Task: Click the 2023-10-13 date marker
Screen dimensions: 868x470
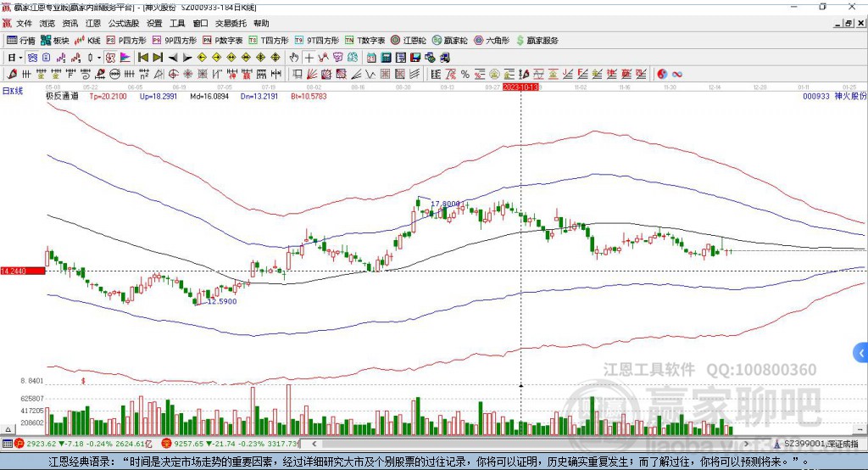Action: tap(520, 87)
